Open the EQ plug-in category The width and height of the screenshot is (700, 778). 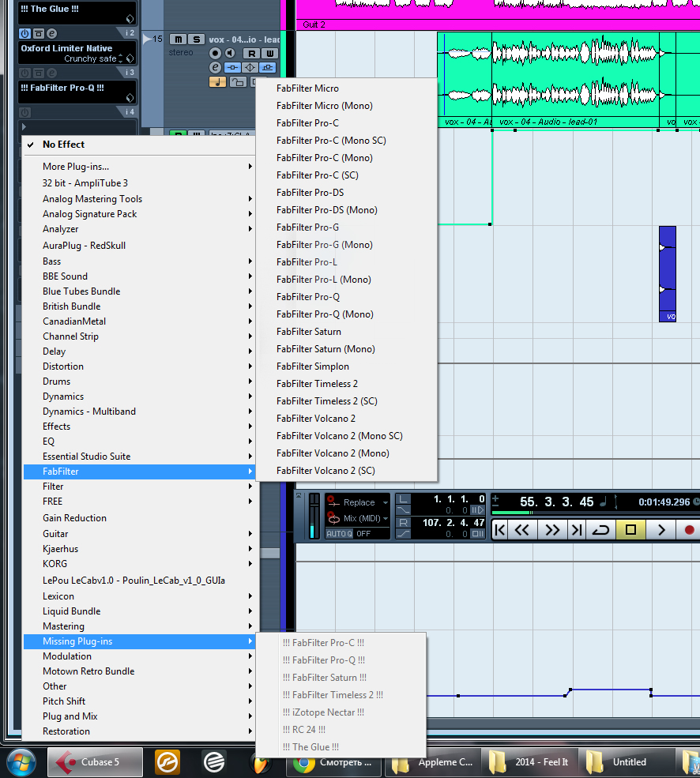[x=140, y=442]
